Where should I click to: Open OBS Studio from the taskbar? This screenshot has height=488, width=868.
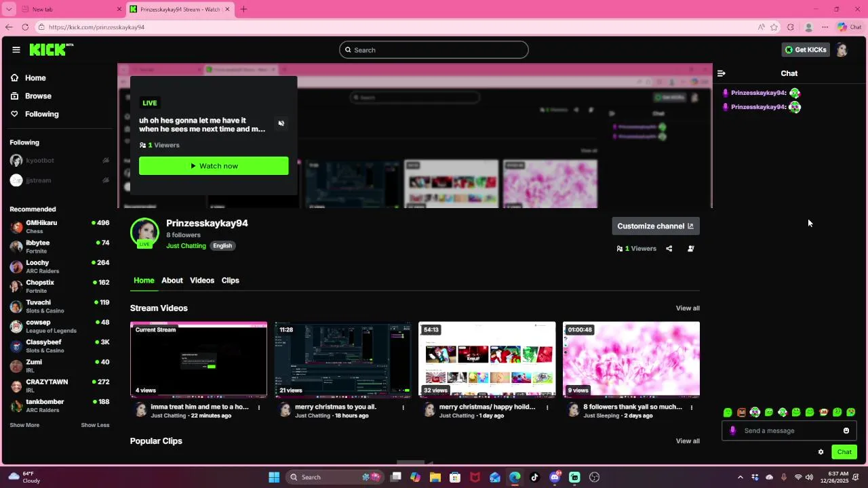coord(595,477)
